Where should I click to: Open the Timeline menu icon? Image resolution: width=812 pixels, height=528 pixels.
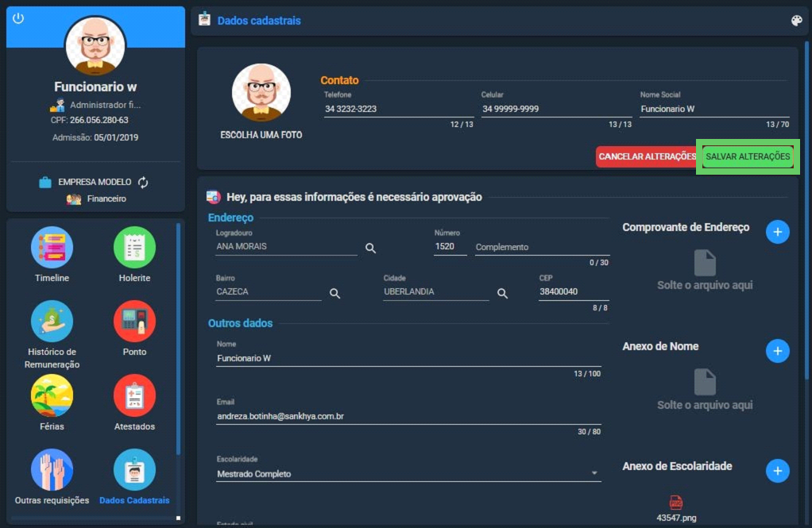[x=52, y=248]
